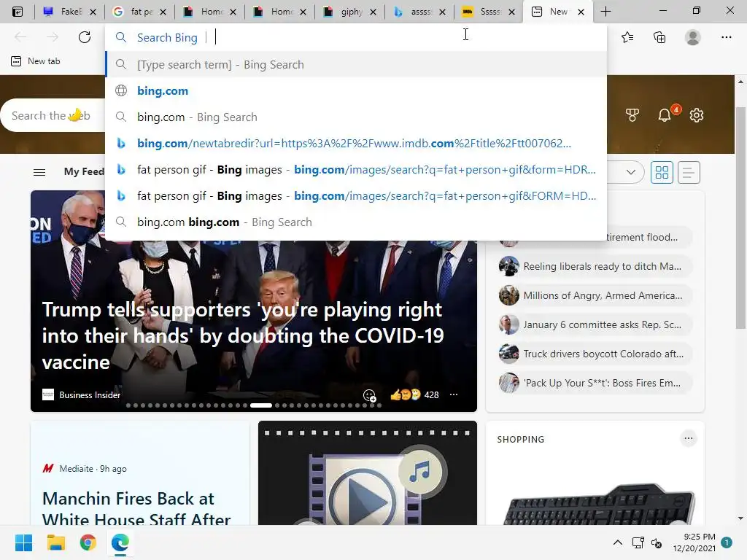Click the page vertical scrollbar thumb
The height and width of the screenshot is (560, 747).
(740, 217)
